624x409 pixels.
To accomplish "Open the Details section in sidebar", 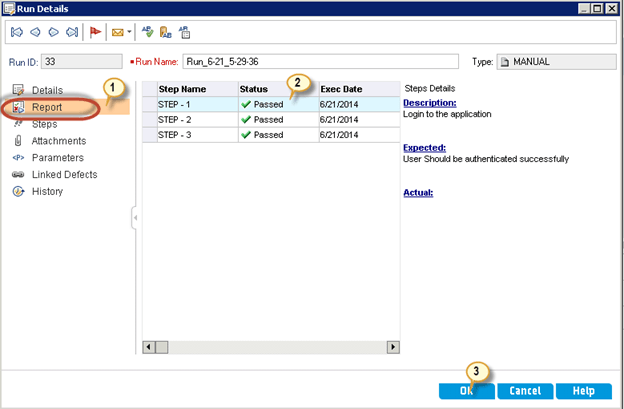I will [x=47, y=90].
